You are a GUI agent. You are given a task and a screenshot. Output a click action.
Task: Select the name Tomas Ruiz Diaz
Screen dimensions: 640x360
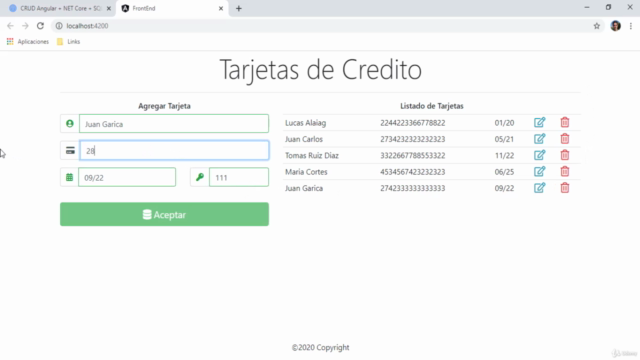coord(312,156)
